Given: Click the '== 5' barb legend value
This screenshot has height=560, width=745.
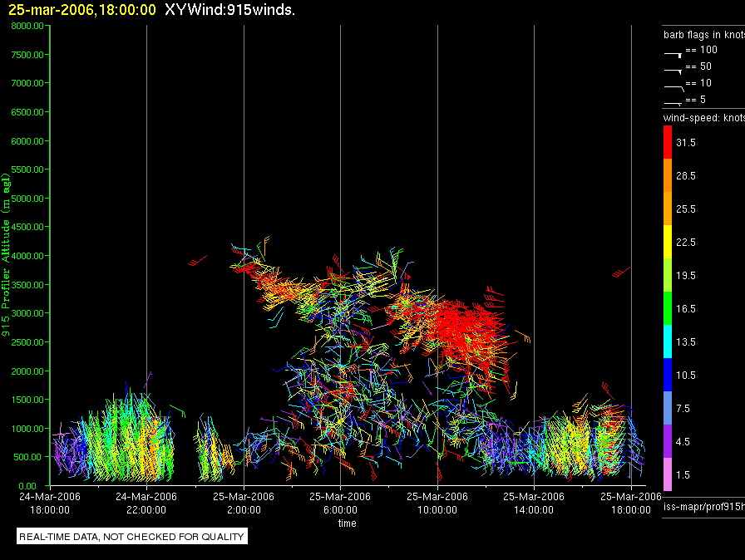Looking at the screenshot, I should [x=696, y=100].
